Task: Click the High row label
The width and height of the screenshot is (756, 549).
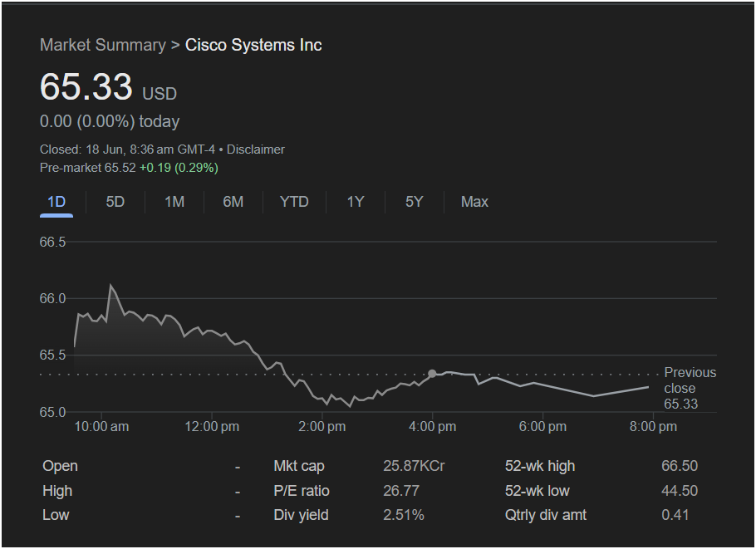Action: click(x=57, y=491)
